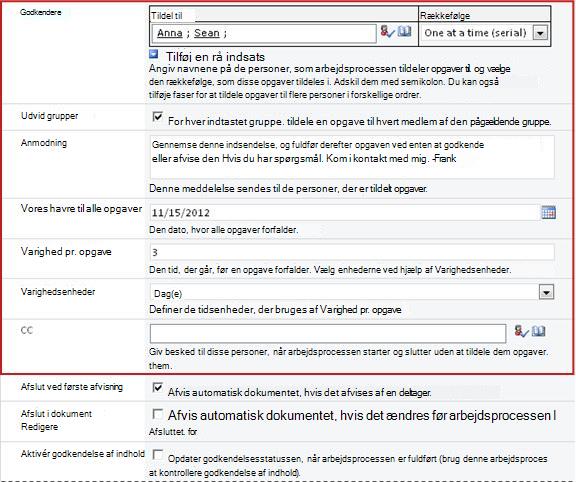Click the Varighedsenheder label
Screen dimensions: 576x482
[x=58, y=292]
